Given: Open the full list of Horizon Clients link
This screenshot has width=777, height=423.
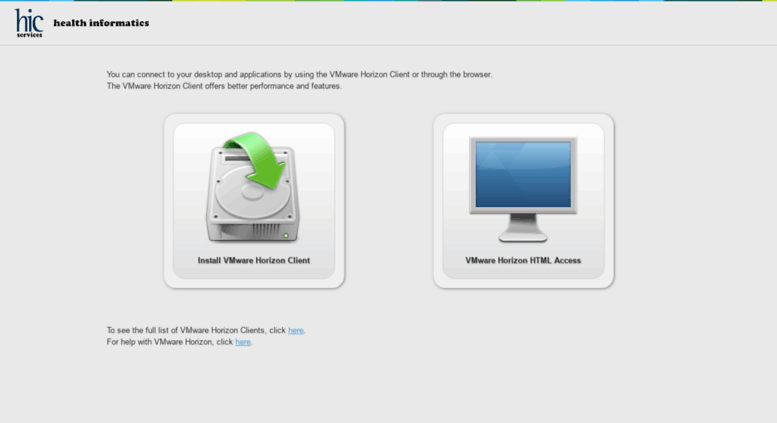Looking at the screenshot, I should pyautogui.click(x=296, y=330).
